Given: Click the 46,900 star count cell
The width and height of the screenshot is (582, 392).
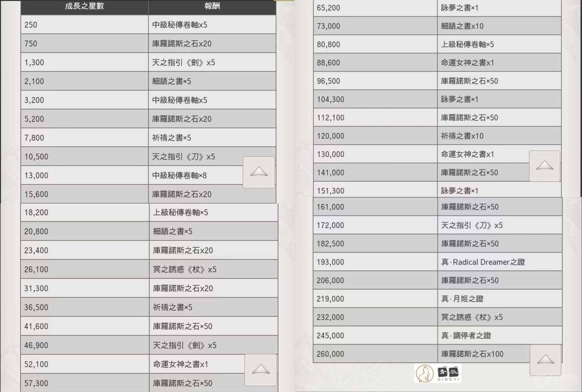Looking at the screenshot, I should (85, 345).
